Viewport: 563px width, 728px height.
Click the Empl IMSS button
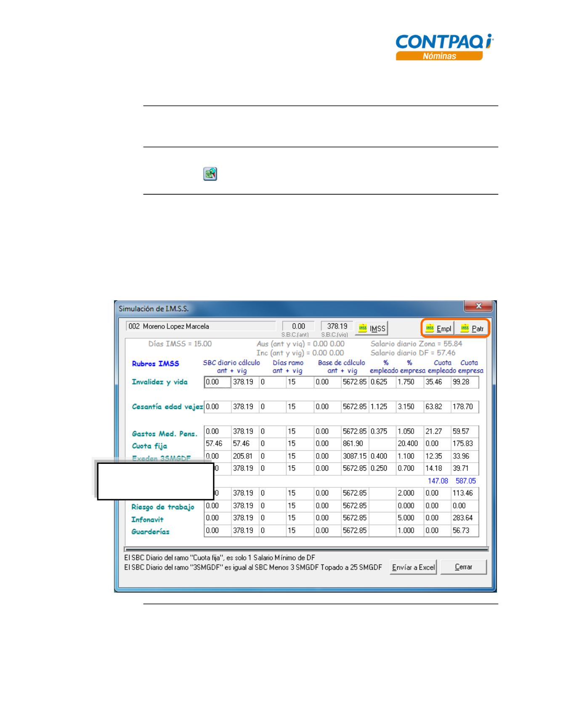(438, 328)
